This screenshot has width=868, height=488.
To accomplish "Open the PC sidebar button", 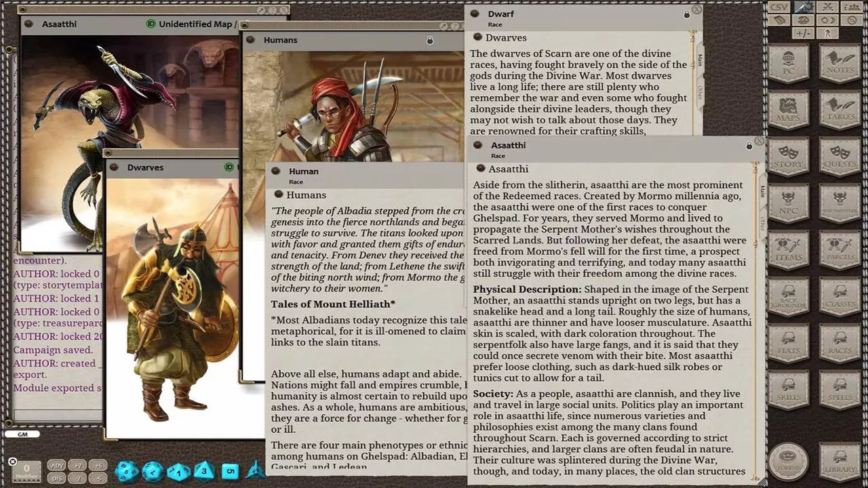I will [788, 63].
